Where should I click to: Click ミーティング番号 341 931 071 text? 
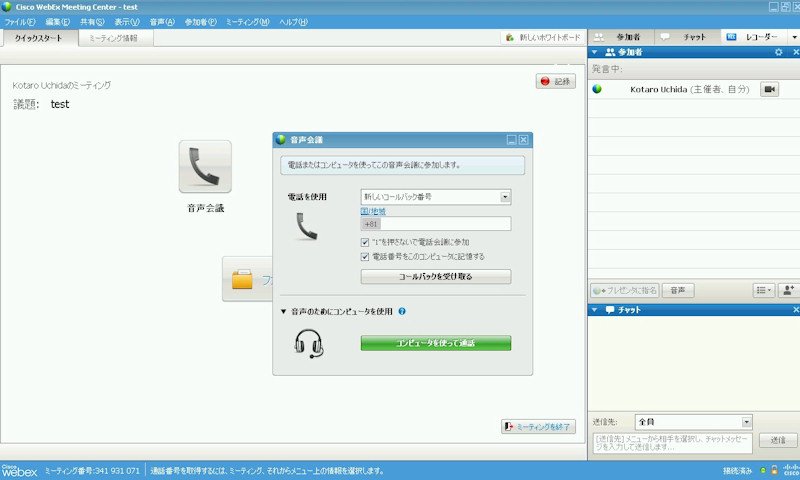[92, 471]
